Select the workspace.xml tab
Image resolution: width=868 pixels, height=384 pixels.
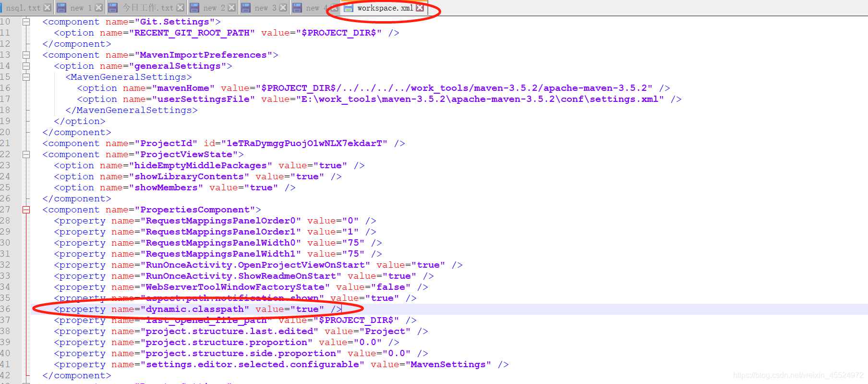pyautogui.click(x=385, y=8)
